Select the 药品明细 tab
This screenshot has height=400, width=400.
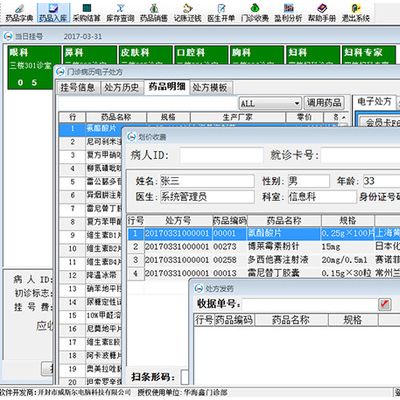point(167,87)
